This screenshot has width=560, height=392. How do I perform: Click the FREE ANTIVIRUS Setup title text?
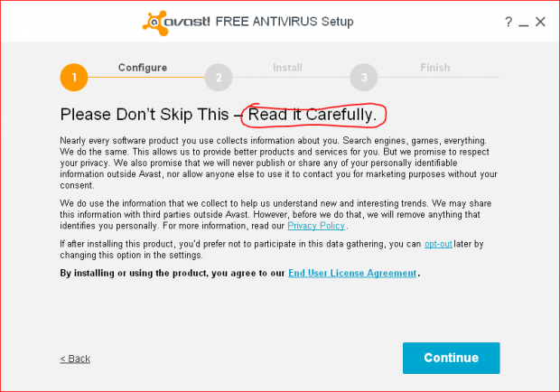(x=285, y=22)
